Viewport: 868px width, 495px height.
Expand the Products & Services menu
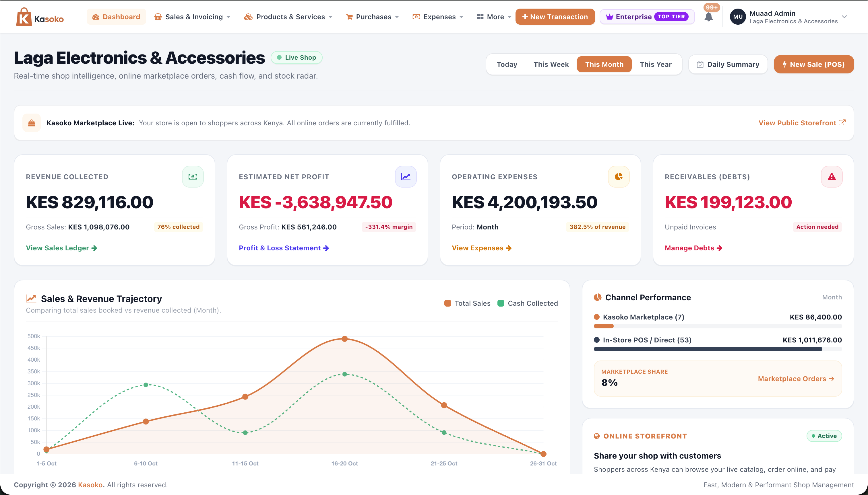click(x=288, y=17)
